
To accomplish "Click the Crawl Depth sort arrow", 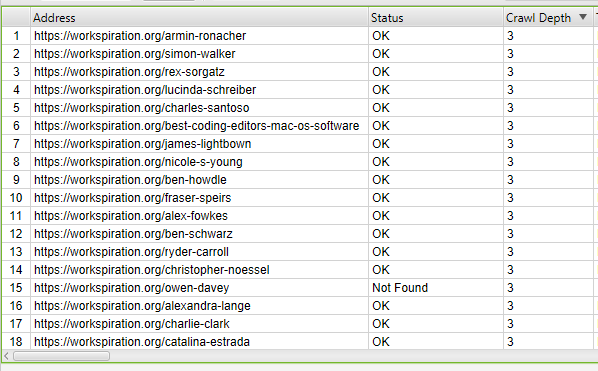I will click(x=582, y=17).
